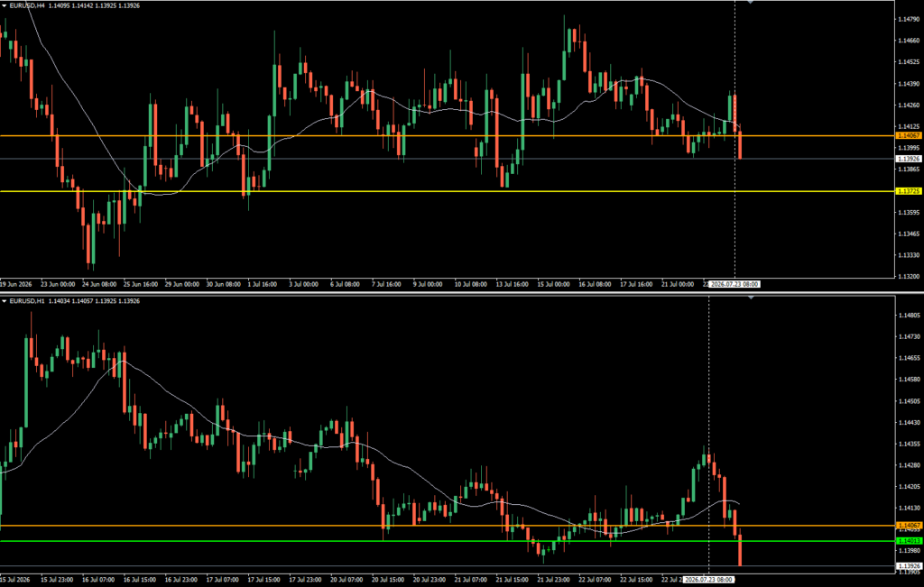Open the EURUSD,H1 chart dropdown triangle

pos(5,301)
